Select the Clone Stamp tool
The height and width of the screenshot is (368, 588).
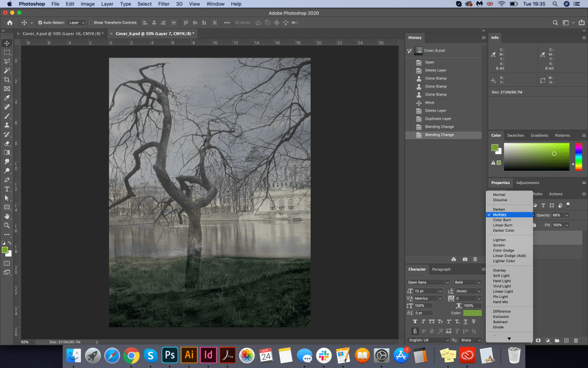[7, 125]
